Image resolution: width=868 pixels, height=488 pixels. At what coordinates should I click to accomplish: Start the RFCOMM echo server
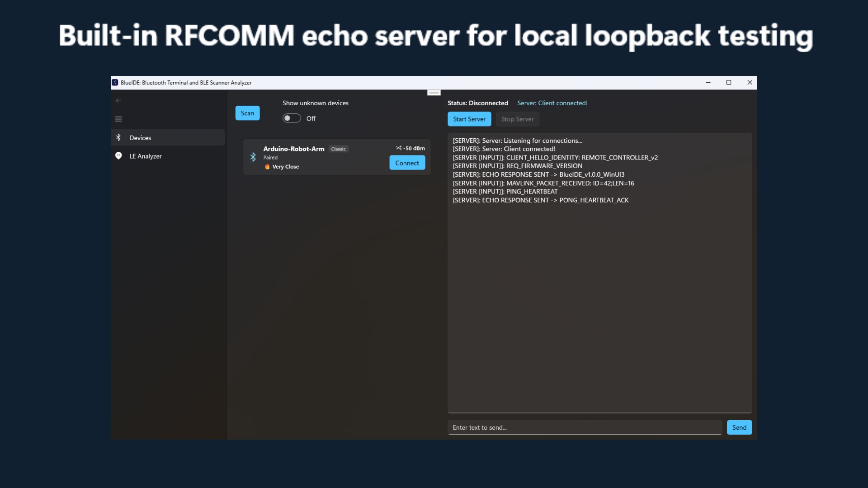pos(469,119)
